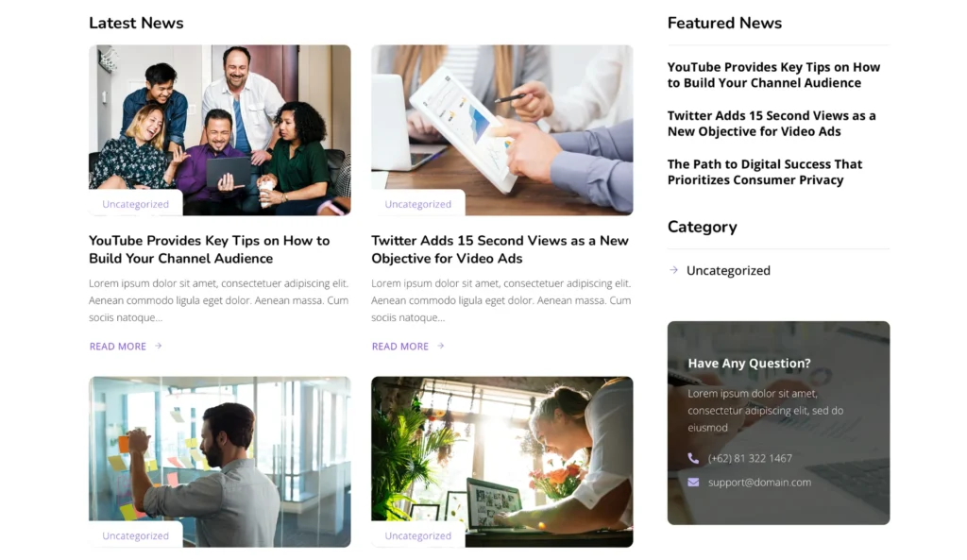Click the support@domain.com email address
The width and height of the screenshot is (967, 560).
tap(760, 483)
